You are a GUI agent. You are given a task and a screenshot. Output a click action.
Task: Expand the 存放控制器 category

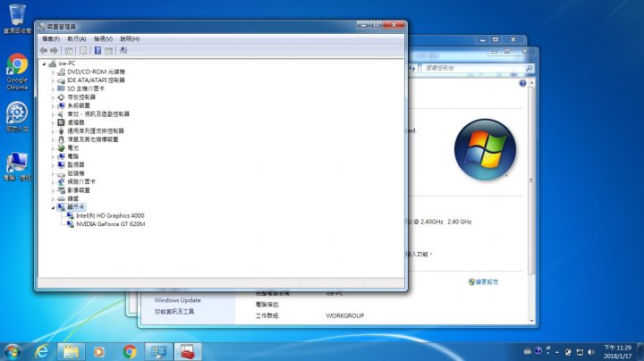[x=53, y=97]
